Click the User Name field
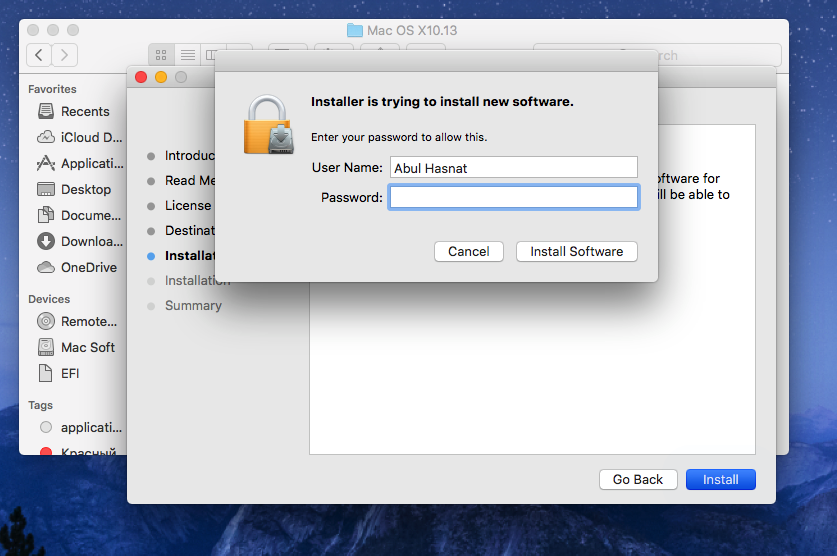Screen dimensions: 837x556 coord(514,168)
